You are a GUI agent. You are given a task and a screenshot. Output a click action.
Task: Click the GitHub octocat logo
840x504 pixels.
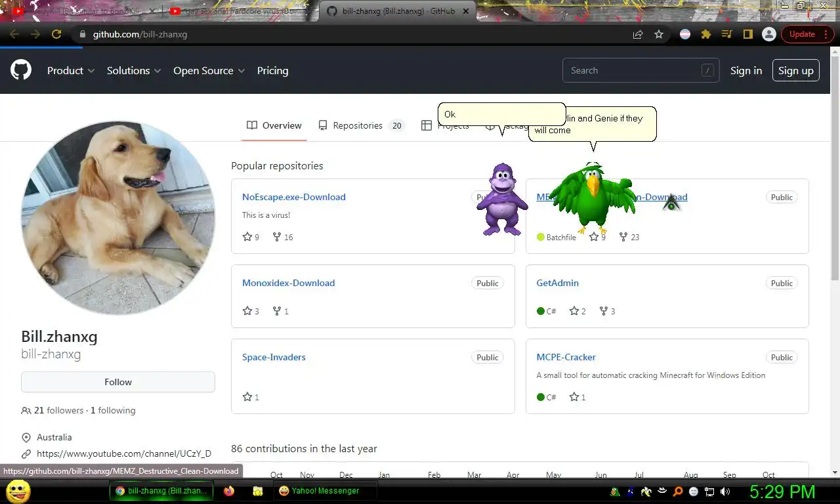(21, 70)
